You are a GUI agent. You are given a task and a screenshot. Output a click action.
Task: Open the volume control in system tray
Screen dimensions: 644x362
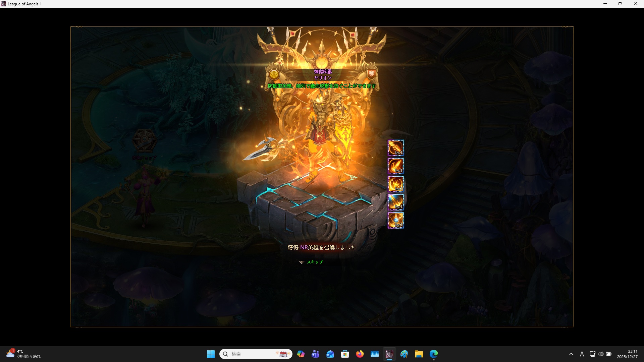[x=601, y=354]
